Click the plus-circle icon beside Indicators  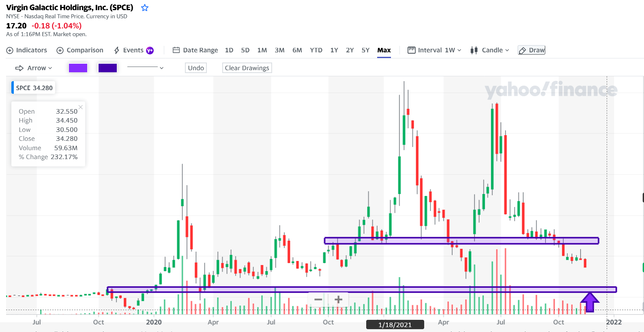pyautogui.click(x=10, y=50)
